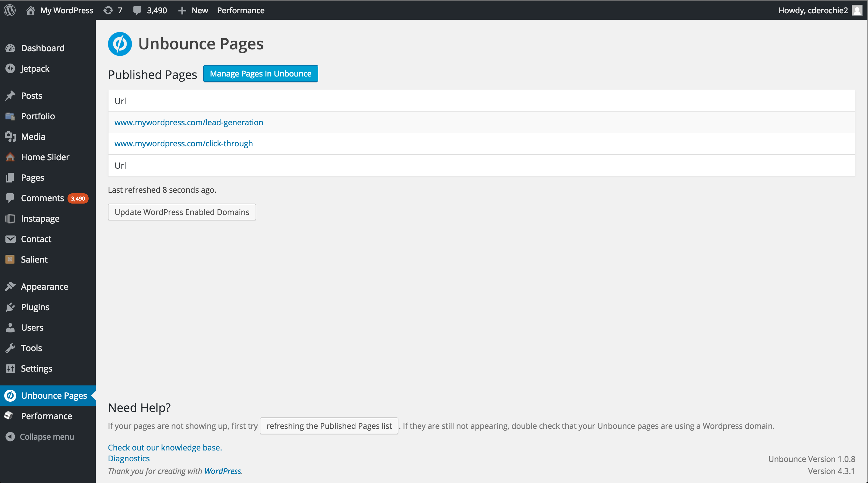Click the 3,490 comments count in admin bar
This screenshot has height=483, width=868.
157,11
